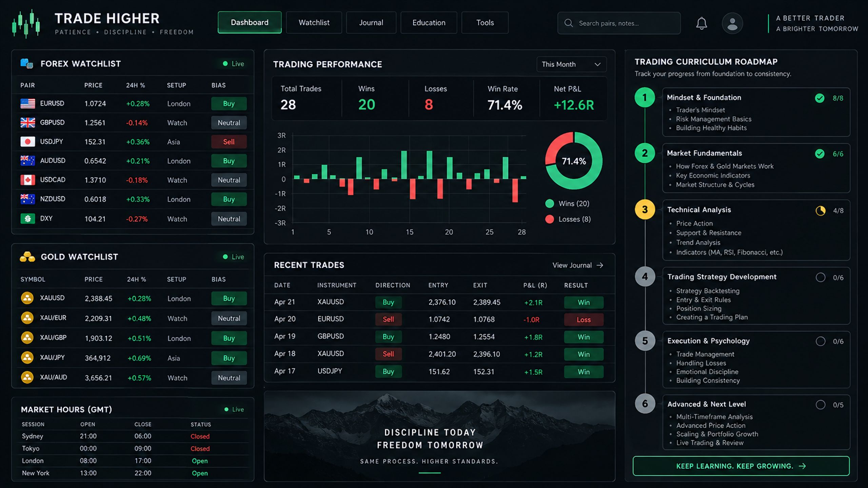Image resolution: width=868 pixels, height=488 pixels.
Task: Open the This Month period dropdown
Action: (x=571, y=64)
